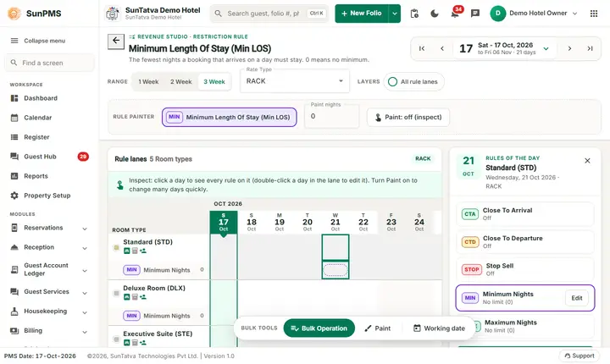Click Edit on Minimum Nights rule
Viewport: 610px width, 364px height.
click(577, 298)
